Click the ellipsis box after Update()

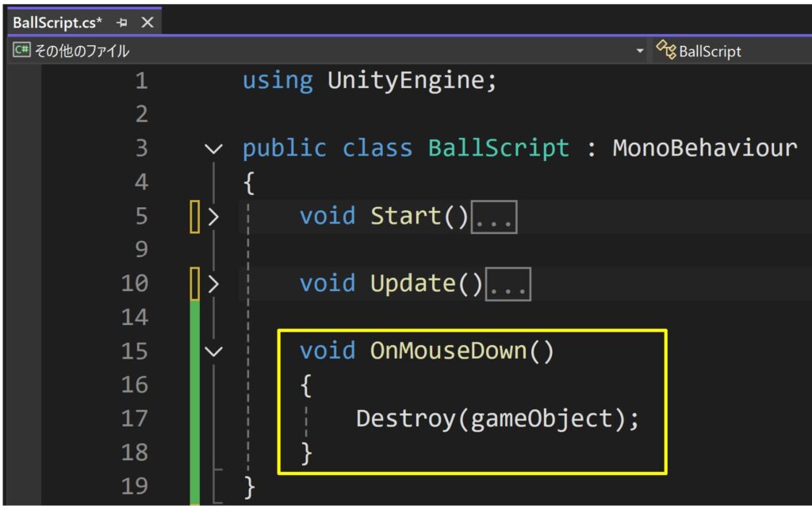click(507, 284)
